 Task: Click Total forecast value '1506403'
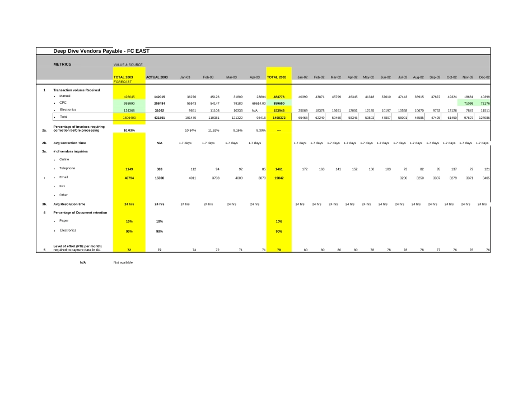(129, 118)
